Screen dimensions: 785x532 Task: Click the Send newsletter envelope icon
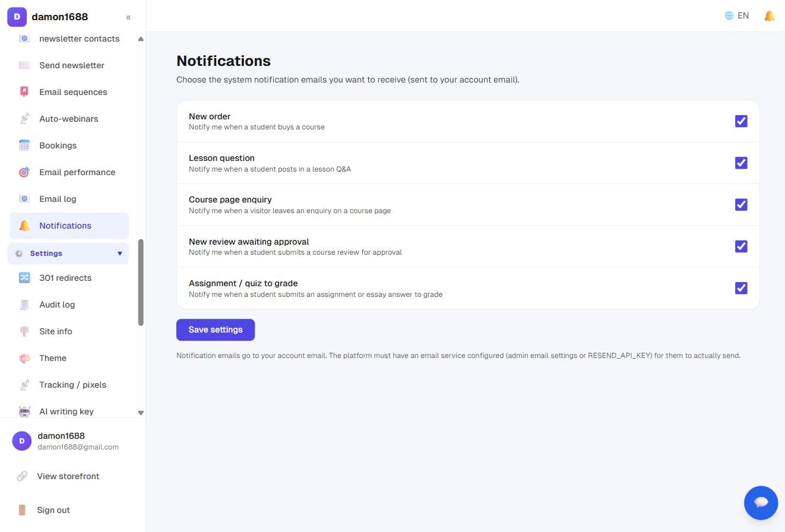pyautogui.click(x=24, y=65)
